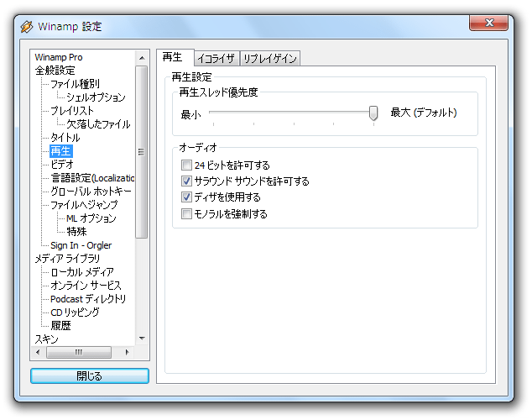Image resolution: width=532 pixels, height=420 pixels.
Task: Switch to the イコライザ tab
Action: pos(216,59)
